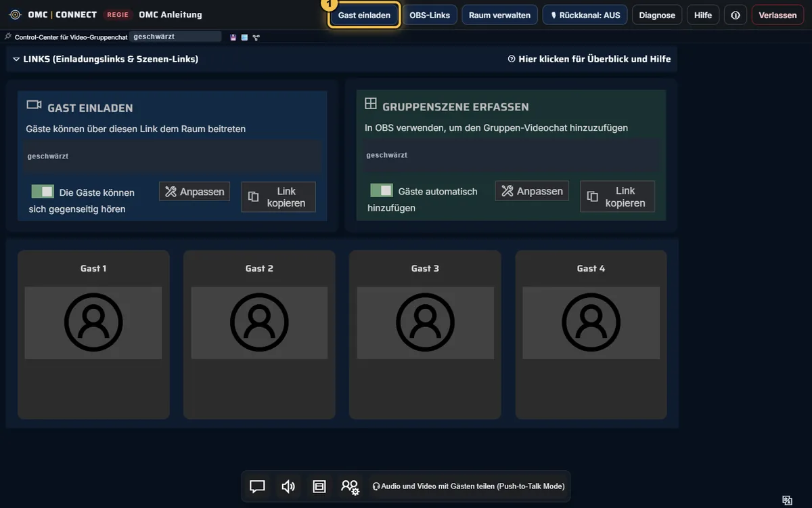Click the room name field

tap(175, 37)
